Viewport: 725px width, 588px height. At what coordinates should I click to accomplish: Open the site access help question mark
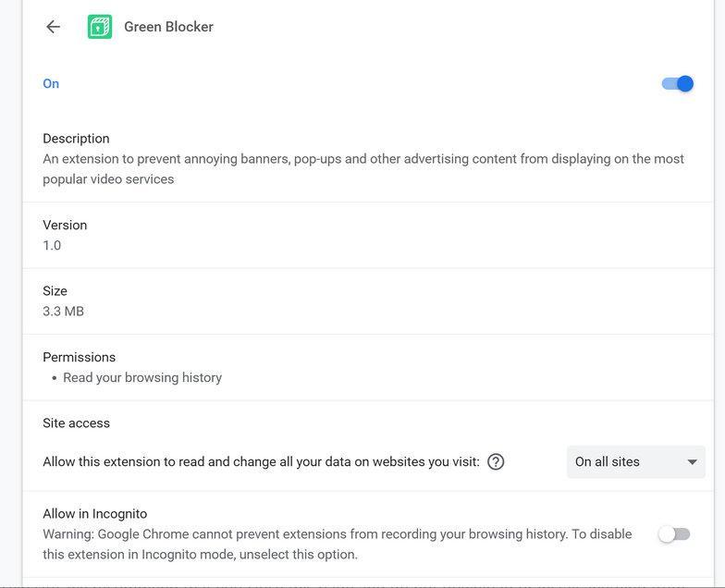(496, 461)
